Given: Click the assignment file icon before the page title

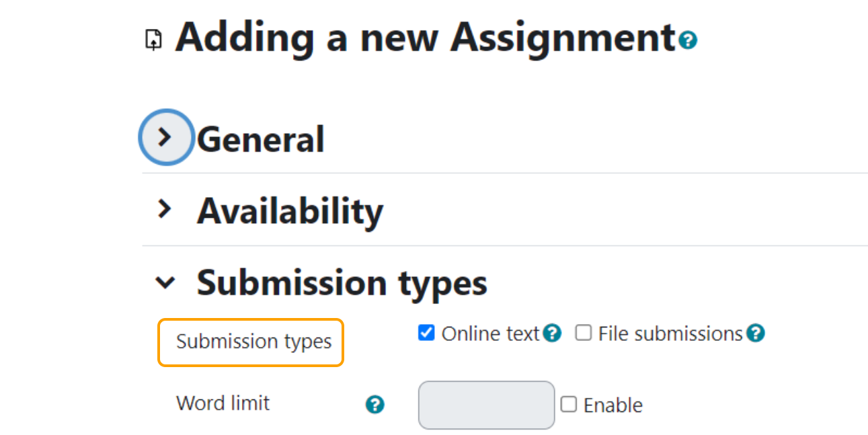Looking at the screenshot, I should click(154, 40).
